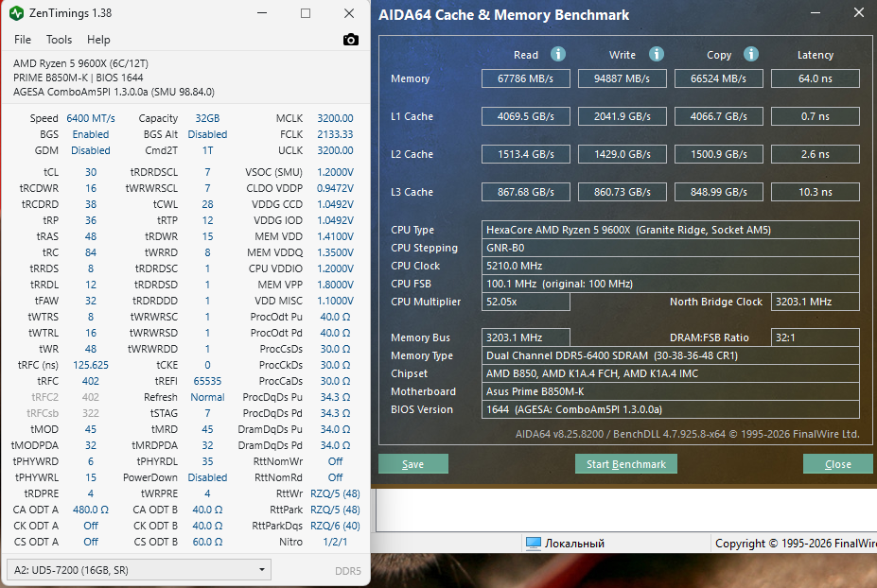Viewport: 877px width, 588px height.
Task: Click the Cmd2T value 1T
Action: coord(207,150)
